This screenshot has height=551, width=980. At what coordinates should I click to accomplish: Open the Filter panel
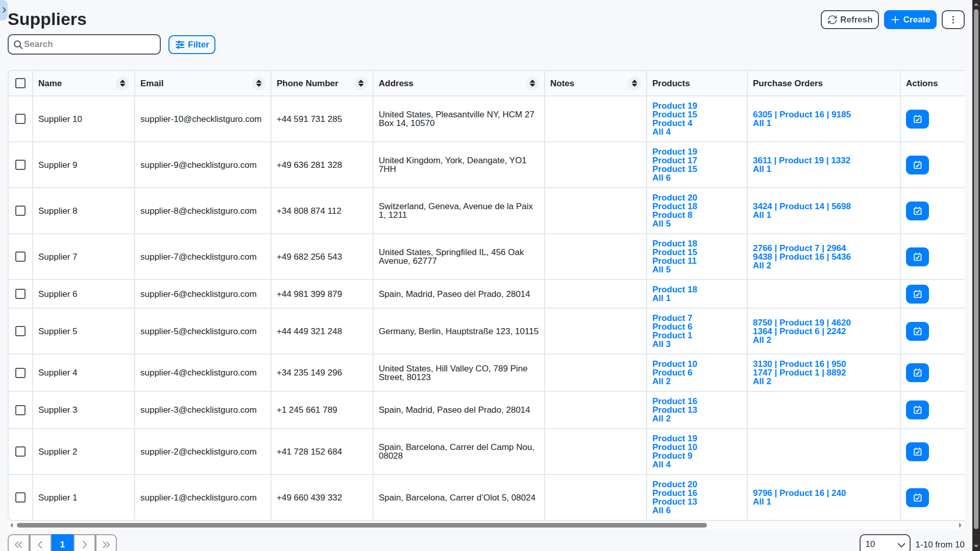[192, 45]
